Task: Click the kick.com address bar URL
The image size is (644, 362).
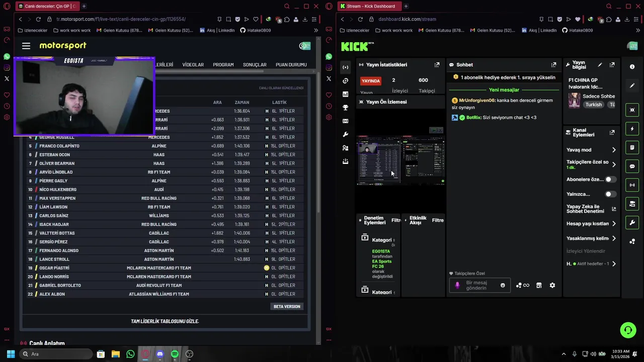Action: pos(407,19)
